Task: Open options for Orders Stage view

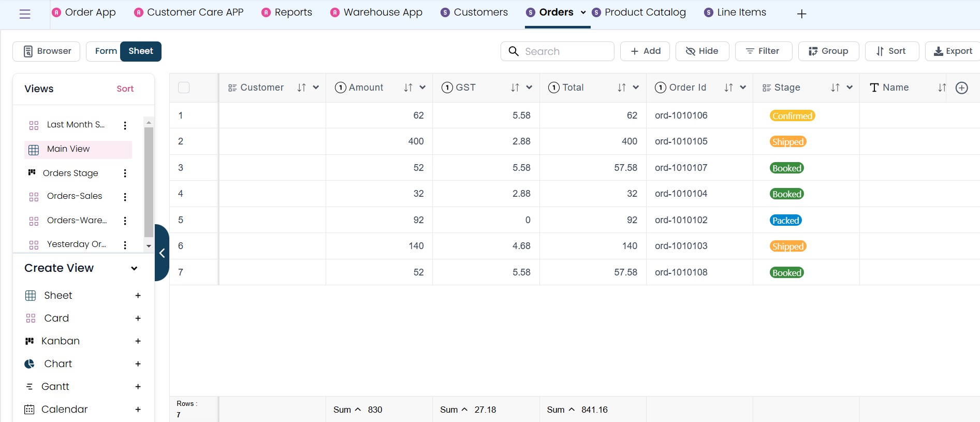Action: [x=125, y=173]
